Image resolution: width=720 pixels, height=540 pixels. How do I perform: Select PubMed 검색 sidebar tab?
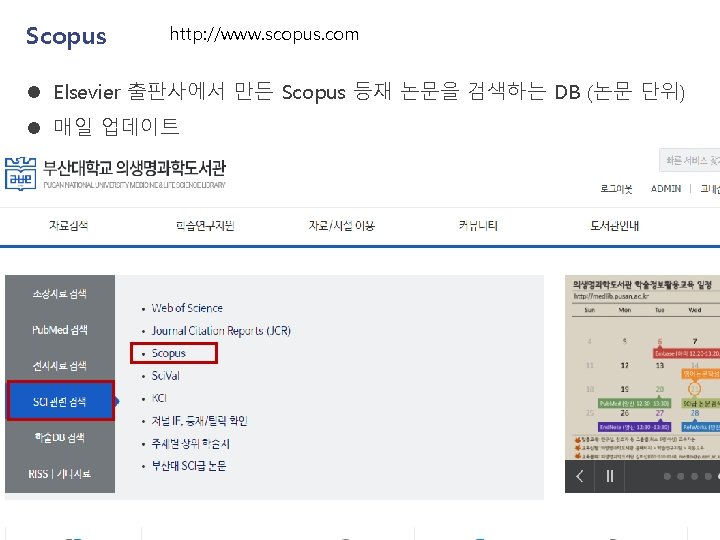click(60, 330)
